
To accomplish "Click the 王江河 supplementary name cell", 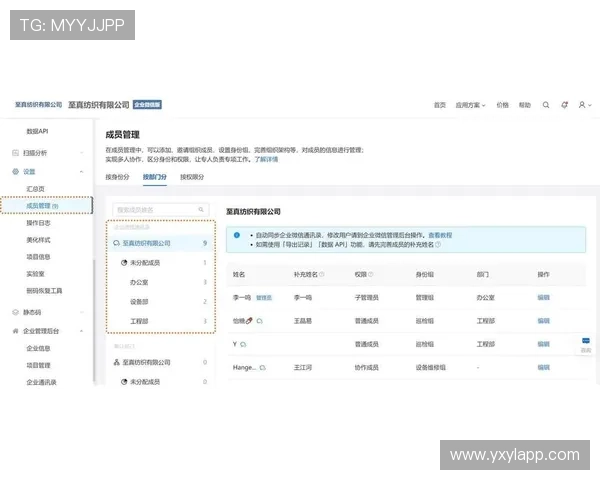I will [x=303, y=367].
